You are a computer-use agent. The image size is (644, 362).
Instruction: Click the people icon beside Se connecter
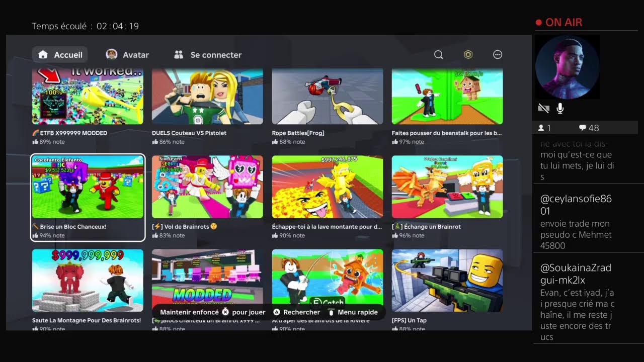pos(179,55)
